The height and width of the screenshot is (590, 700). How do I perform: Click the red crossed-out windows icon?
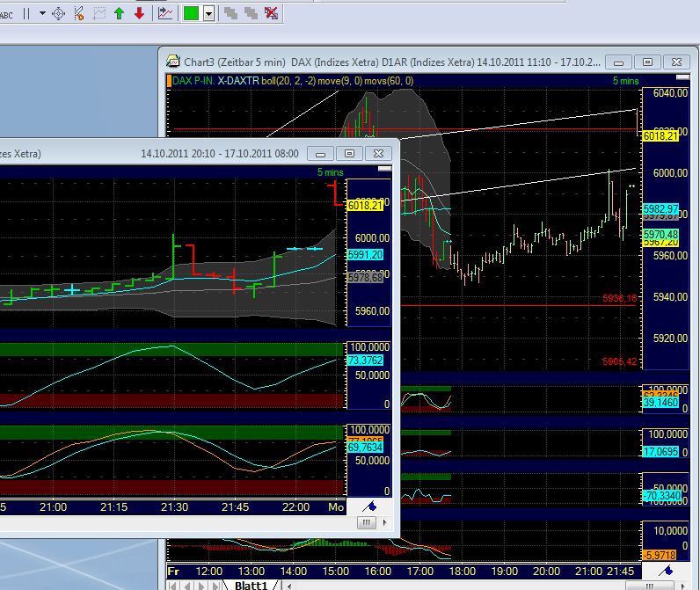tap(272, 13)
